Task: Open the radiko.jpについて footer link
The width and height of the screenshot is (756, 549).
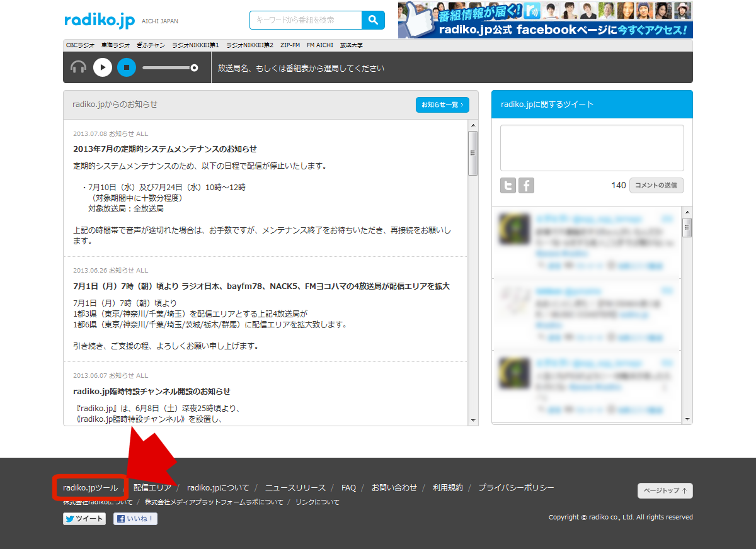Action: point(218,488)
